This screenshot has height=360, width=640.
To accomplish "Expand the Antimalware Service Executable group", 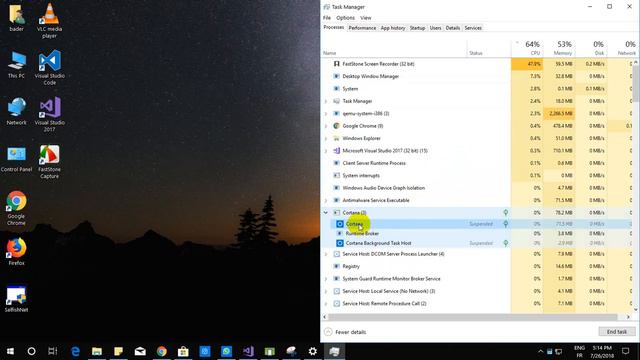I will [x=326, y=200].
